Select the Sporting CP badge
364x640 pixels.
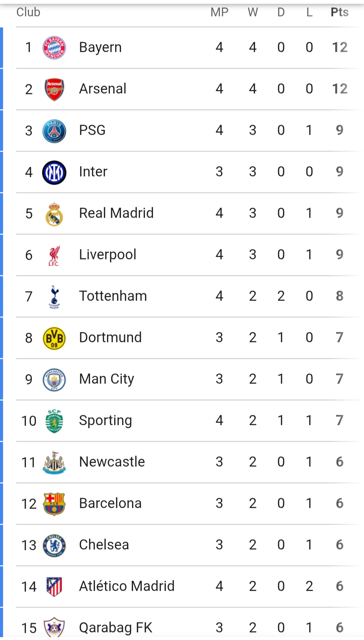point(54,421)
